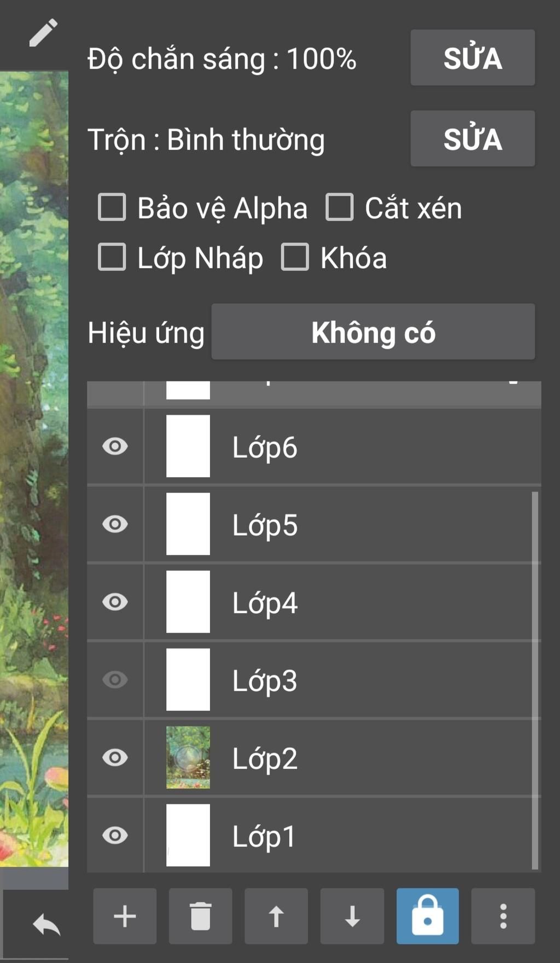The height and width of the screenshot is (963, 560).
Task: Show the hidden Lớp3 layer
Action: [115, 680]
